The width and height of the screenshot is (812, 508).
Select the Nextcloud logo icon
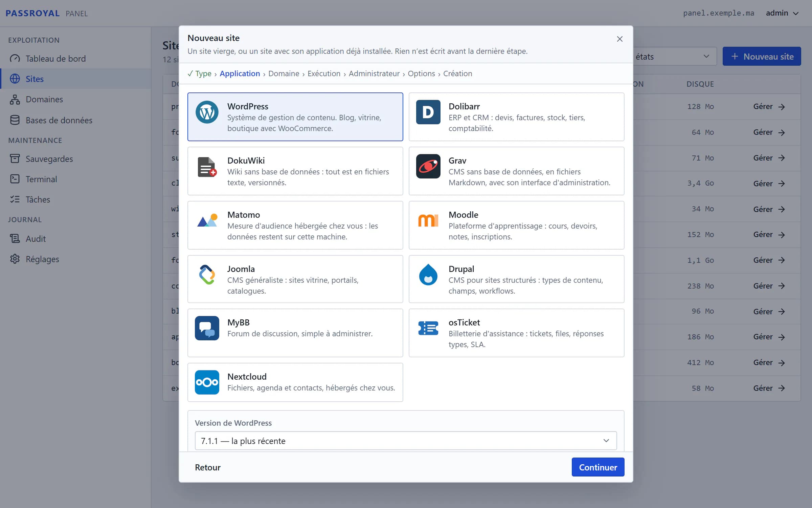207,382
